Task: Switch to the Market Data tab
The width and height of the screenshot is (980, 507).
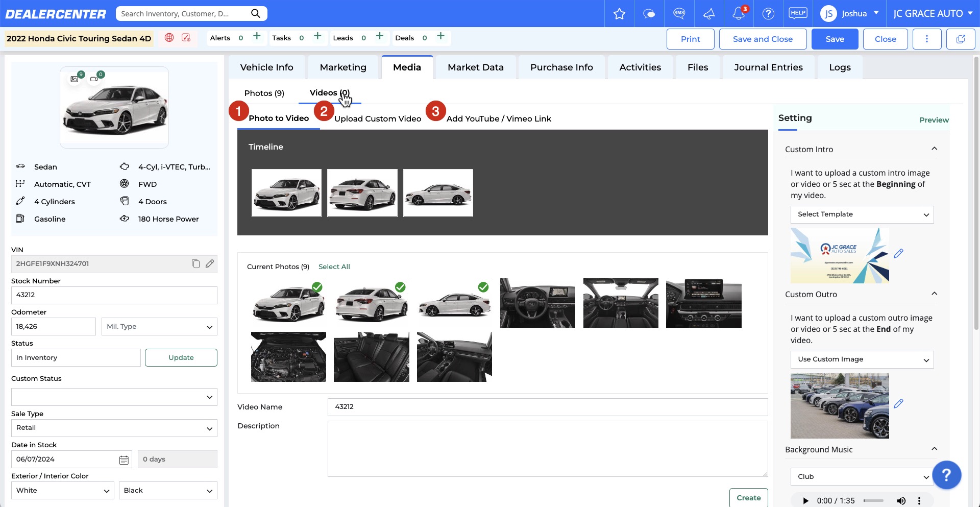Action: [x=476, y=67]
